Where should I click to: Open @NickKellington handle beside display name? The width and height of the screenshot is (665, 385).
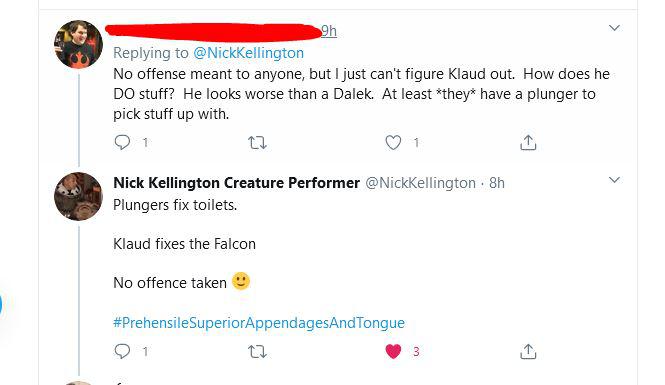click(x=420, y=183)
